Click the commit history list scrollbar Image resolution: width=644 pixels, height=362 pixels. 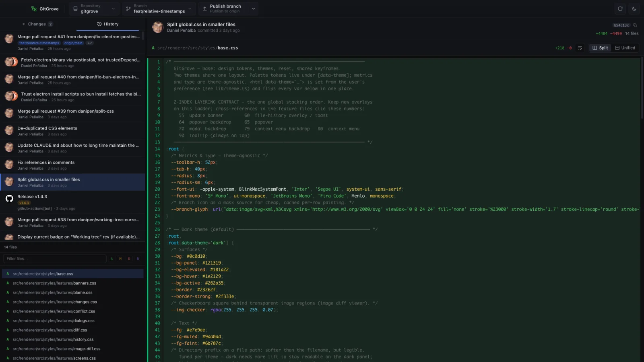143,36
